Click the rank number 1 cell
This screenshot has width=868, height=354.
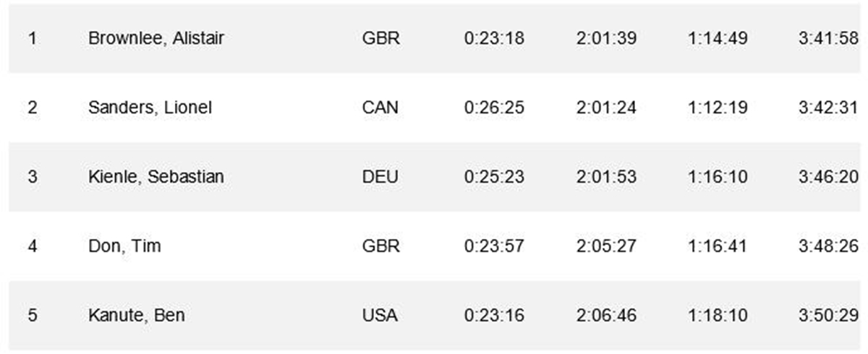point(33,38)
